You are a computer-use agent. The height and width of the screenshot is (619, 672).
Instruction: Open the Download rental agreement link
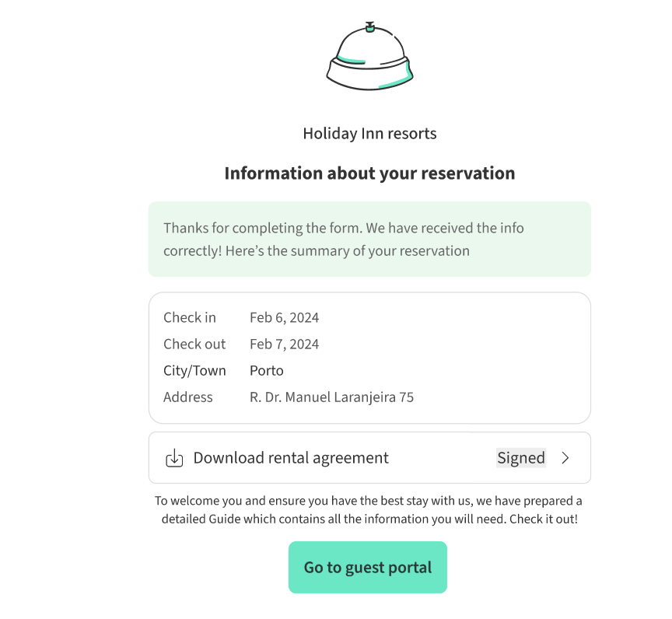pyautogui.click(x=290, y=458)
